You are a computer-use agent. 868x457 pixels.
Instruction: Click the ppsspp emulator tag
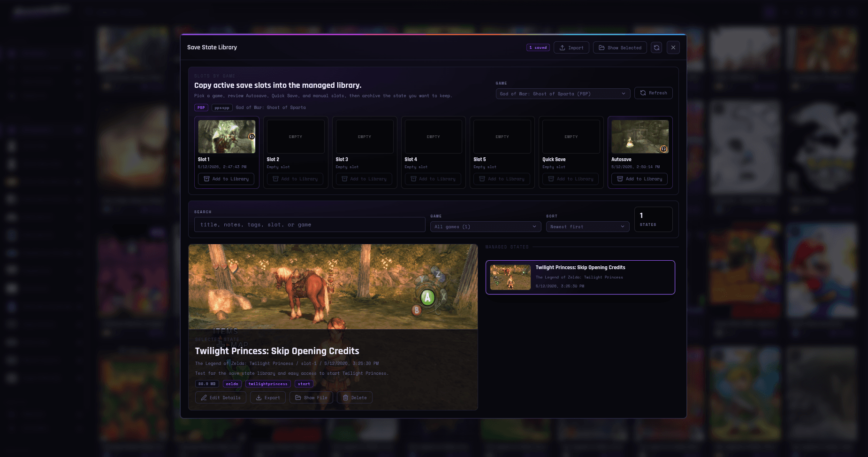pos(222,108)
